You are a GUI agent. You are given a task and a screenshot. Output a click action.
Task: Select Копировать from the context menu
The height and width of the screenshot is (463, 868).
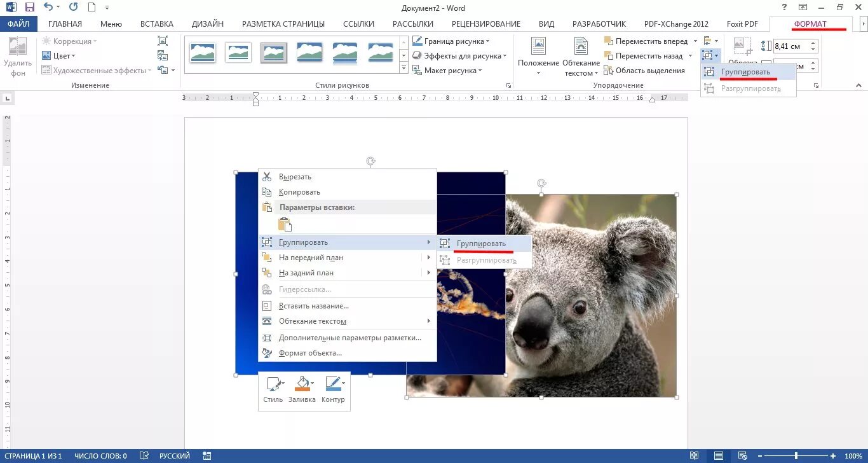[x=348, y=192]
